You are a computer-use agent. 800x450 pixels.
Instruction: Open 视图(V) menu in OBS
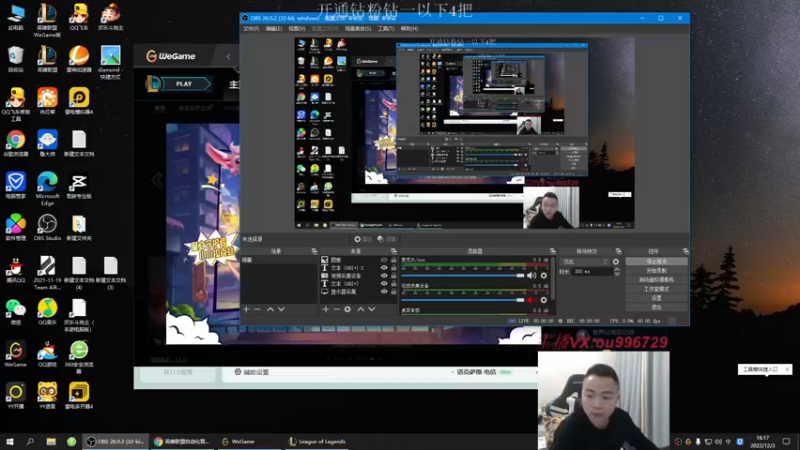[x=297, y=29]
